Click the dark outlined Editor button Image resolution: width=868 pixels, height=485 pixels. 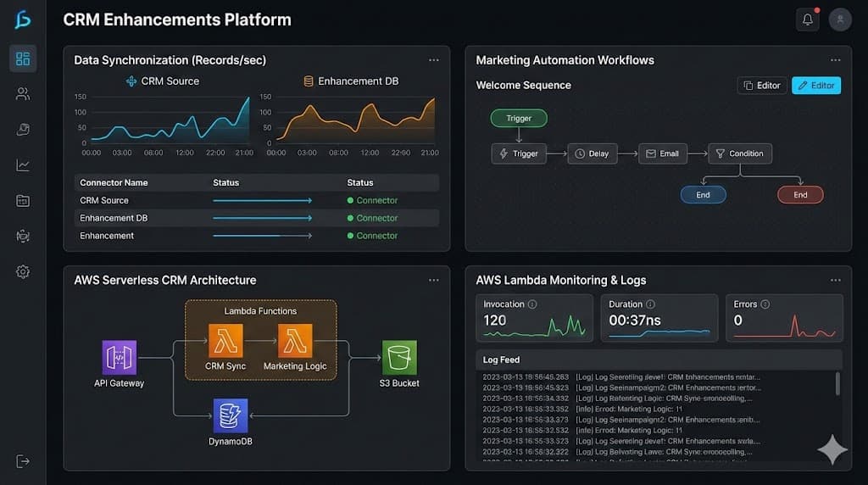(760, 86)
